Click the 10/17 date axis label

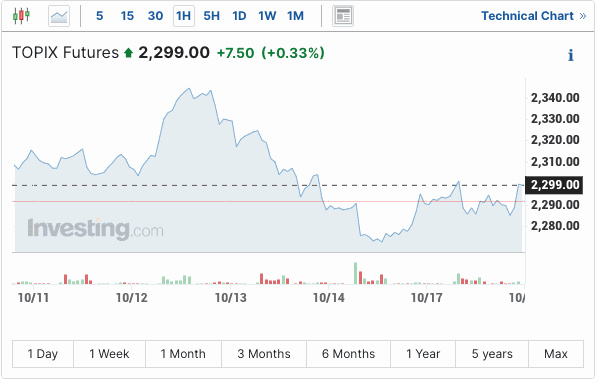pos(427,298)
